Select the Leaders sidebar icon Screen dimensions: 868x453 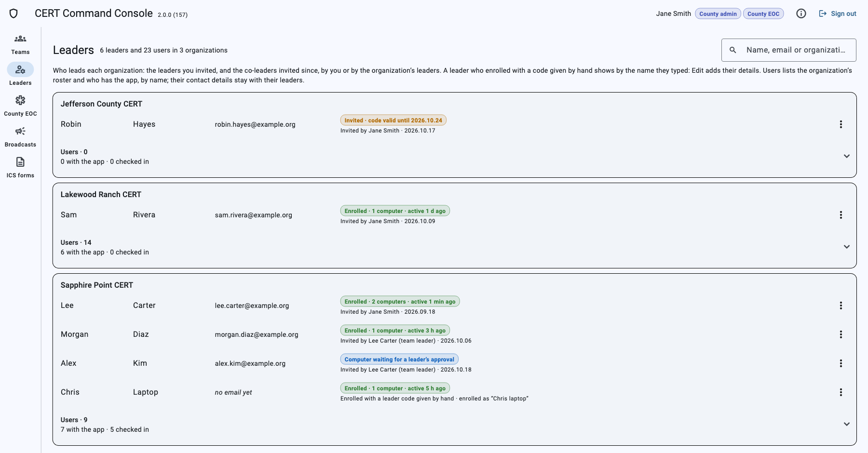pos(20,69)
